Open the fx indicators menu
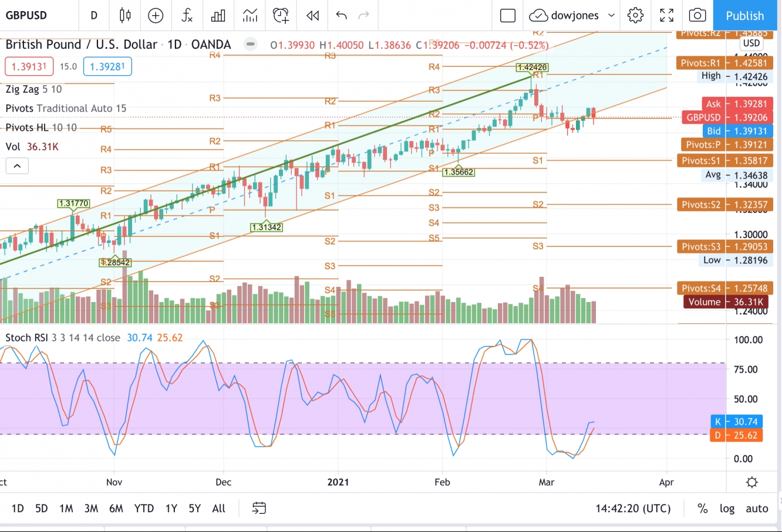782x532 pixels. pos(187,15)
